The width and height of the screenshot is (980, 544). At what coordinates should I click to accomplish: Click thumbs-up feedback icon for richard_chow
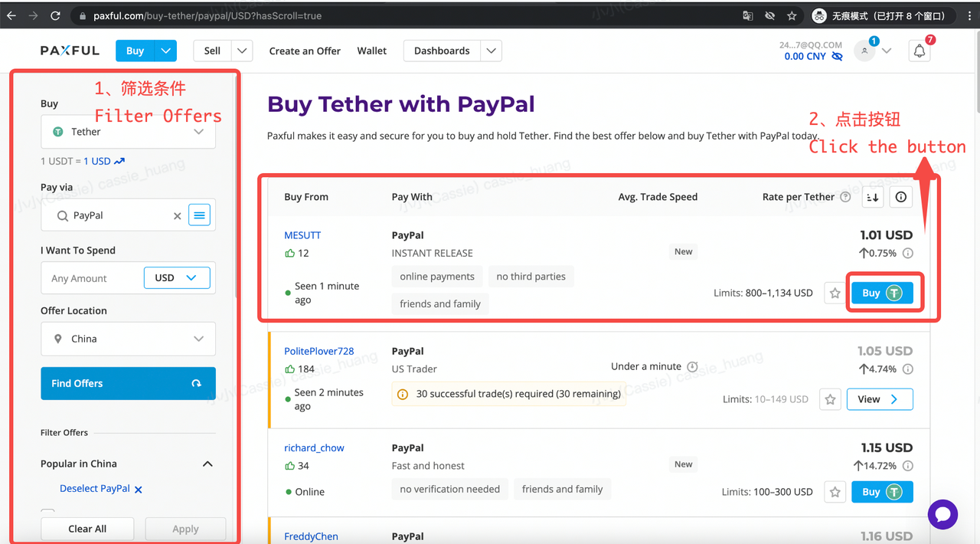coord(289,465)
